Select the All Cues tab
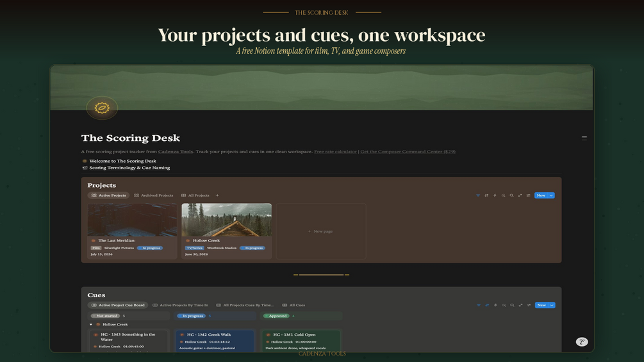The height and width of the screenshot is (362, 644). tap(293, 305)
